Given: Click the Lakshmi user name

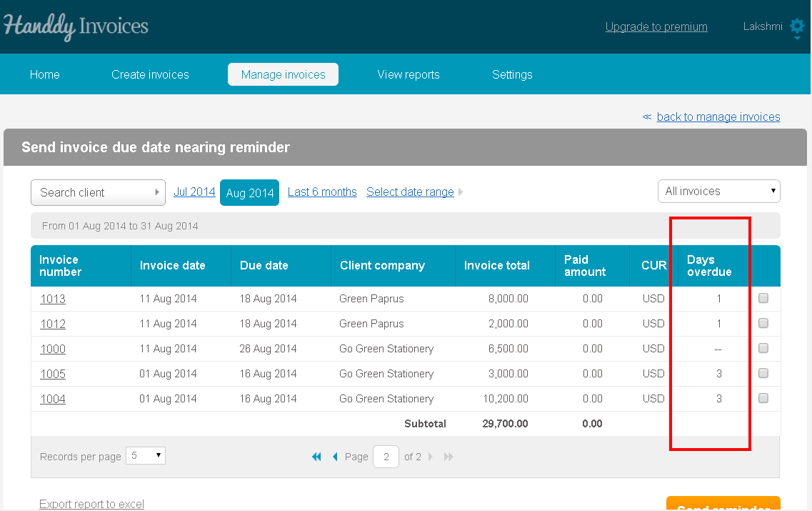Looking at the screenshot, I should tap(763, 26).
